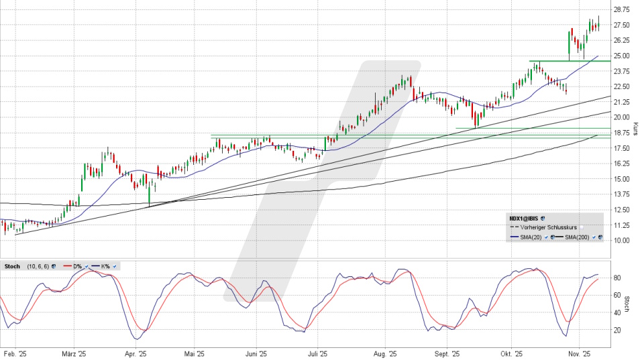Click black SMA(200) line swatch in legend

(x=557, y=237)
